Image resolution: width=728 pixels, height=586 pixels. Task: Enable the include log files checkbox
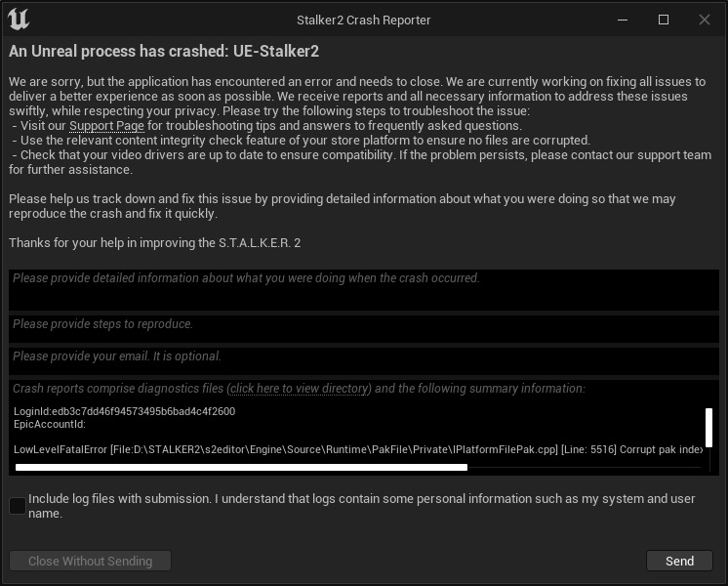(18, 506)
